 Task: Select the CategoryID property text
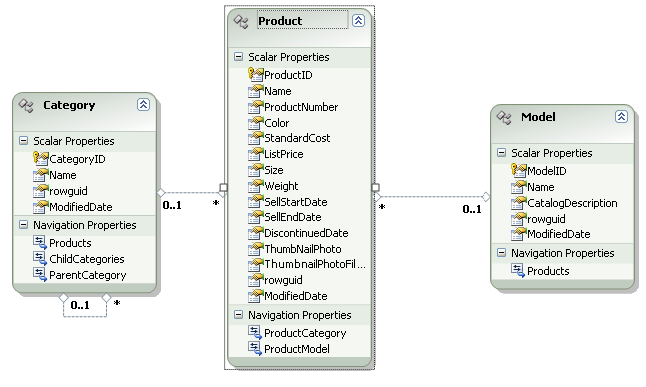[x=77, y=159]
